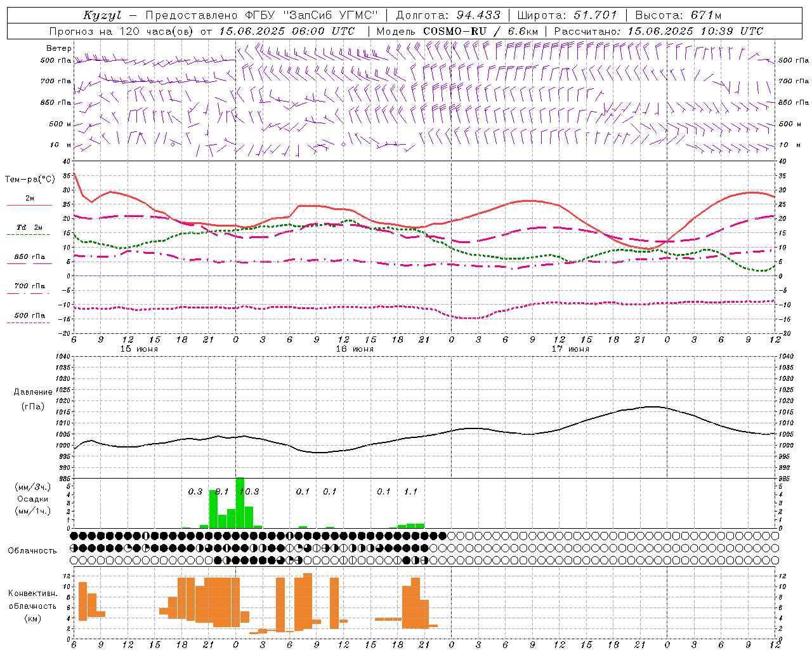Click the '(мм/3ч.)' precipitation unit label
The height and width of the screenshot is (650, 812).
tap(33, 487)
